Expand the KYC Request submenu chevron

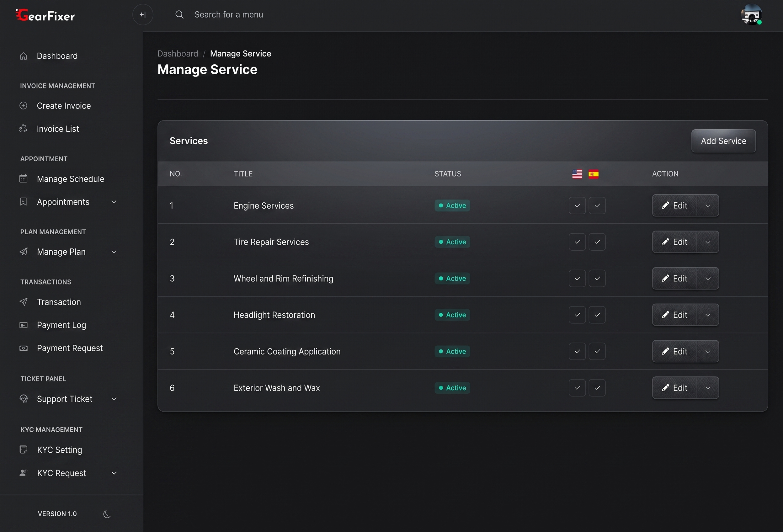click(x=114, y=473)
